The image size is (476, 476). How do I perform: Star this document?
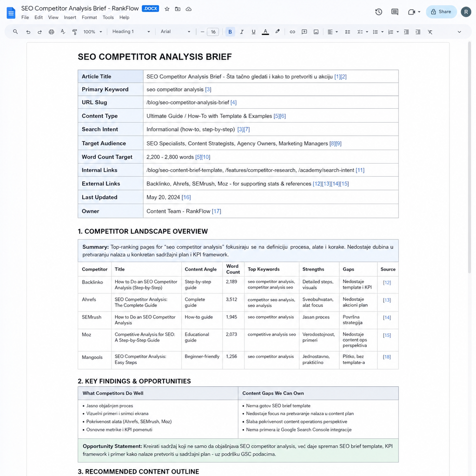pyautogui.click(x=167, y=9)
